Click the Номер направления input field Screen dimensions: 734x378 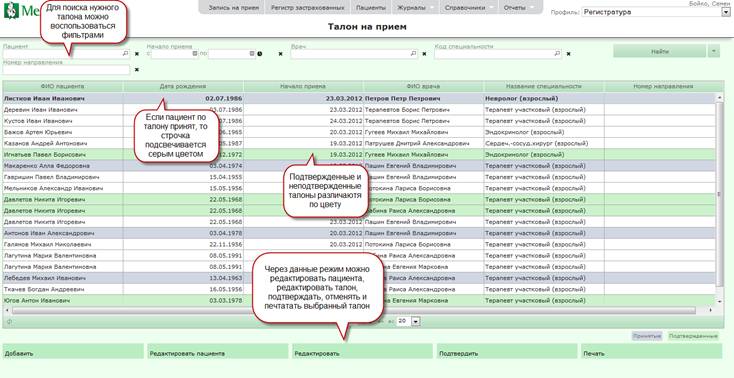coord(66,70)
